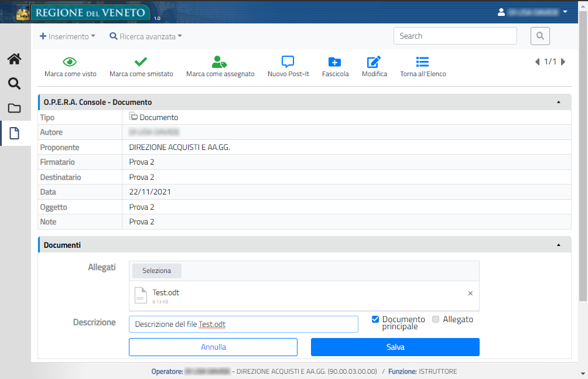Viewport: 588px width, 379px height.
Task: Click the Documento type icon
Action: 133,117
